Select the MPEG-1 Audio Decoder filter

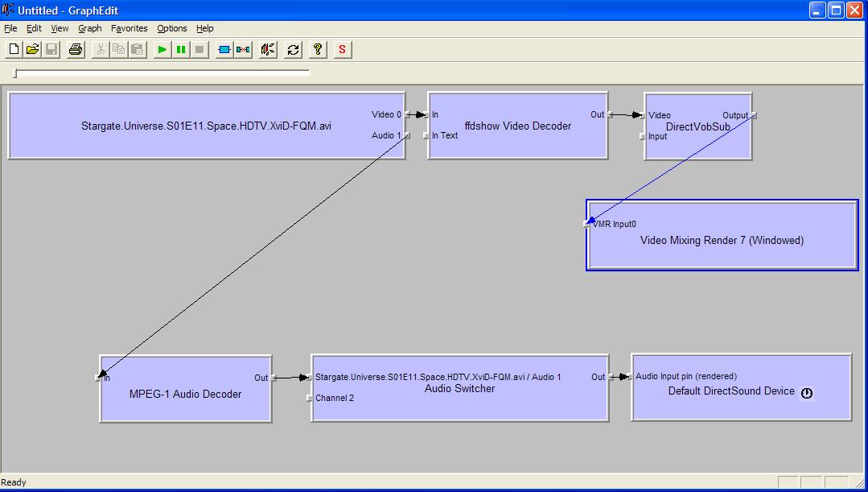(185, 407)
